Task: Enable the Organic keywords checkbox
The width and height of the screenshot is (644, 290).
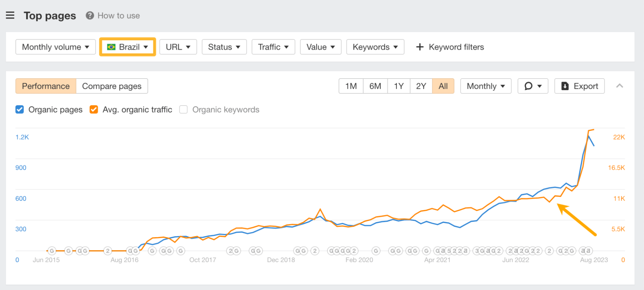Action: 183,109
